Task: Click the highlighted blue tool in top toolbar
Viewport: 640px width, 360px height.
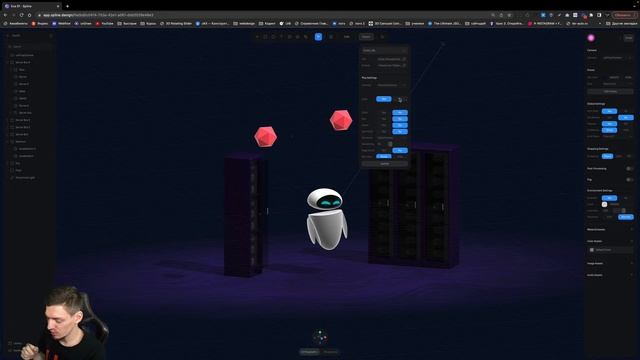Action: pos(318,37)
